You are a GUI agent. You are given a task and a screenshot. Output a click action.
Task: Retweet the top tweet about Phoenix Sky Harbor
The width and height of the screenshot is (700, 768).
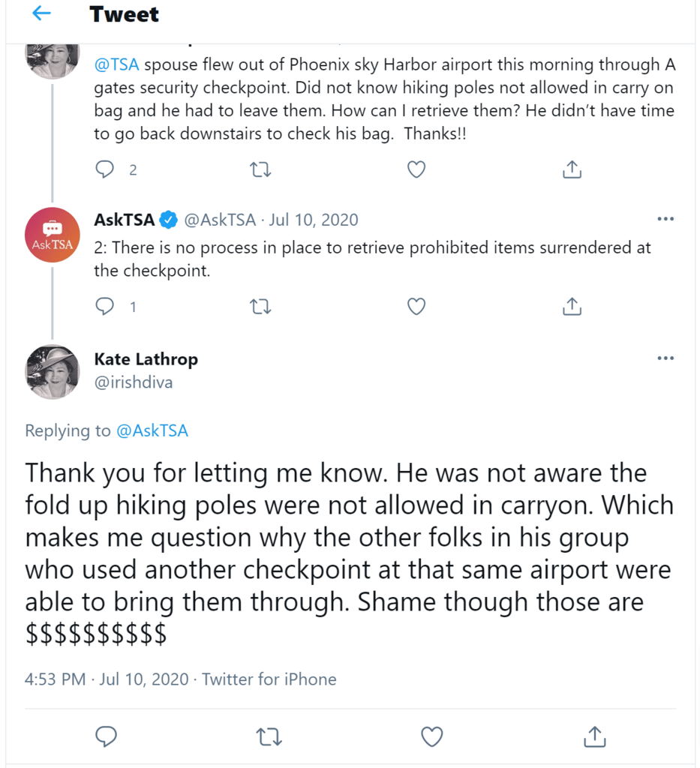pos(260,169)
